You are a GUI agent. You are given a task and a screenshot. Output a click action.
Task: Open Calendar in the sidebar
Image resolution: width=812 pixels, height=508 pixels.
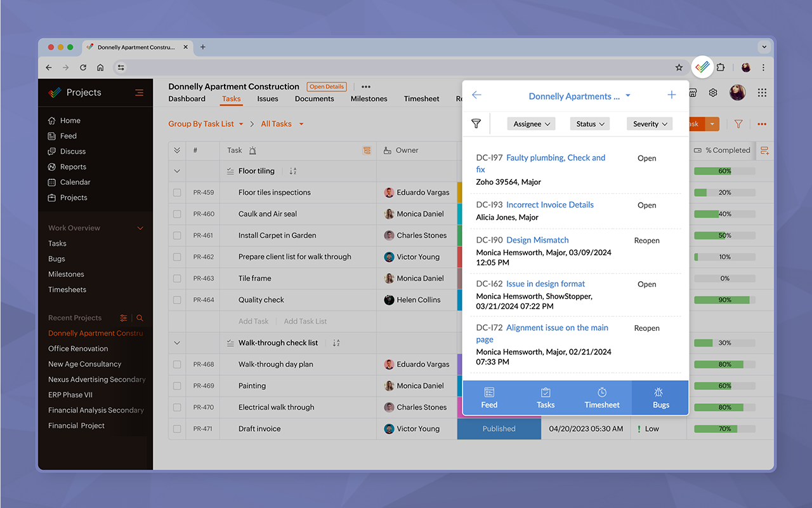(x=75, y=182)
